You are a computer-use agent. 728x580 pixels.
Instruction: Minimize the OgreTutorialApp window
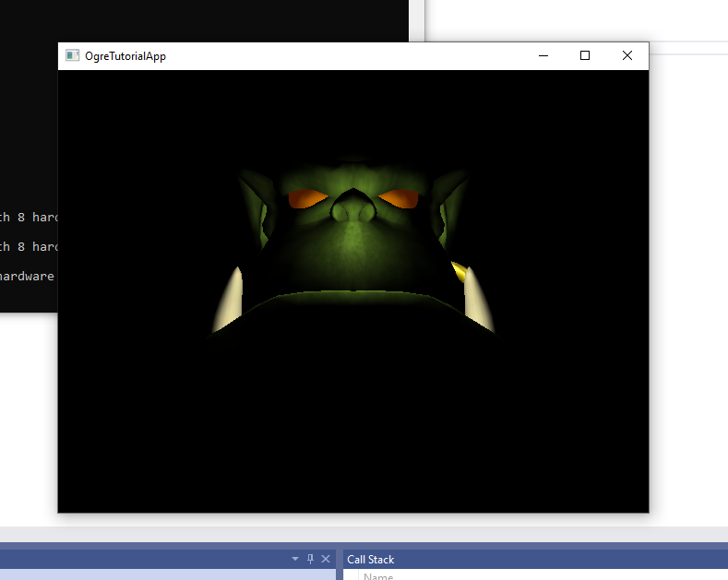coord(543,55)
